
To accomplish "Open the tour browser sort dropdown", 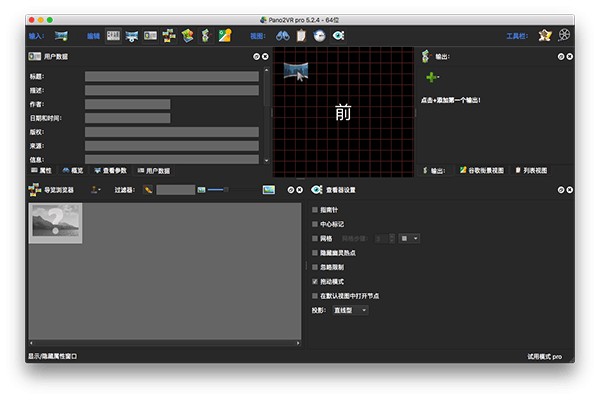I will click(x=96, y=189).
